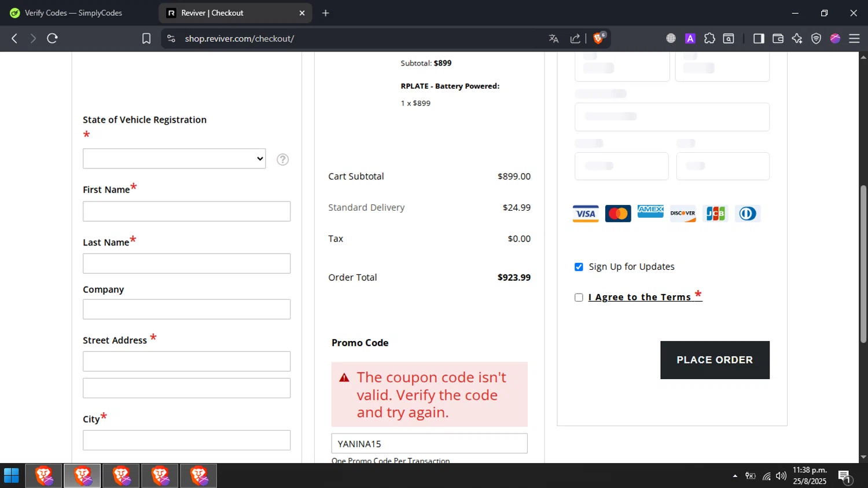Open State of Vehicle Registration dropdown
This screenshot has width=868, height=488.
coord(174,159)
